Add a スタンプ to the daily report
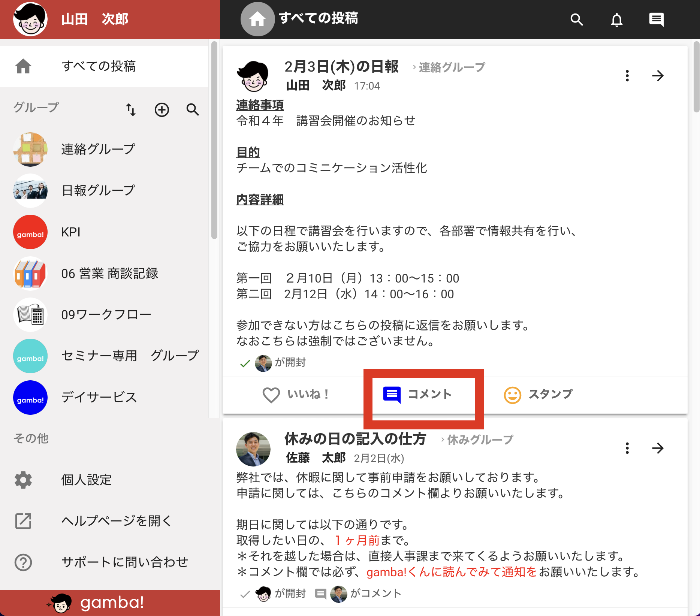 click(538, 395)
